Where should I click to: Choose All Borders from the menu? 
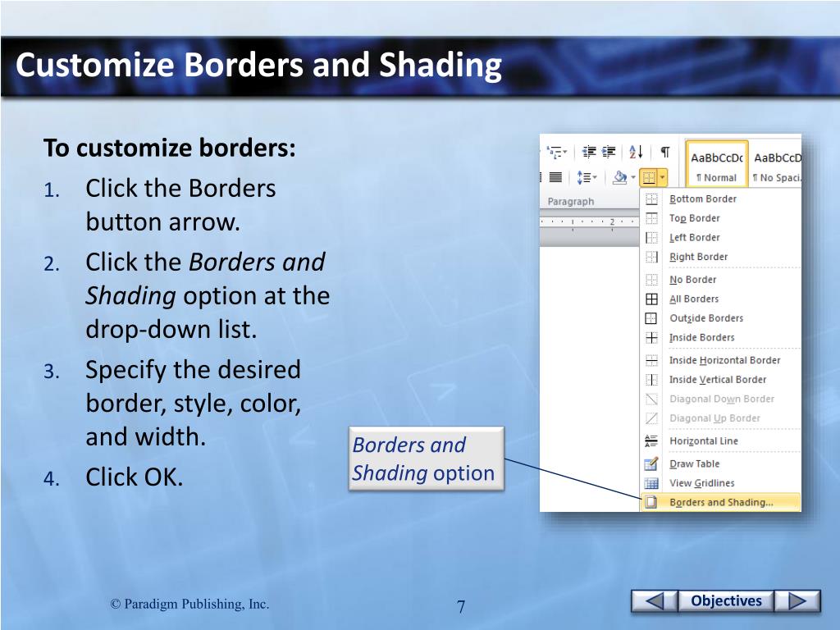point(720,299)
